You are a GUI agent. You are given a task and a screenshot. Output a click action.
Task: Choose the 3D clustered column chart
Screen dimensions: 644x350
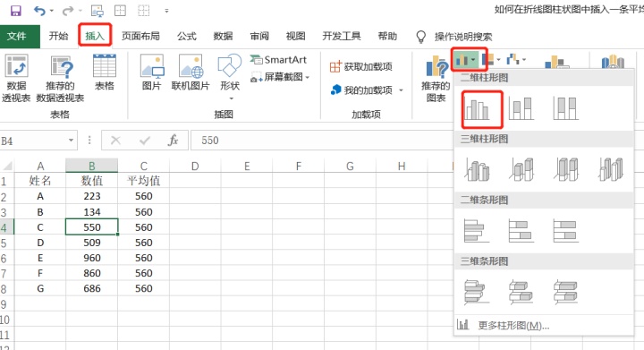[478, 170]
